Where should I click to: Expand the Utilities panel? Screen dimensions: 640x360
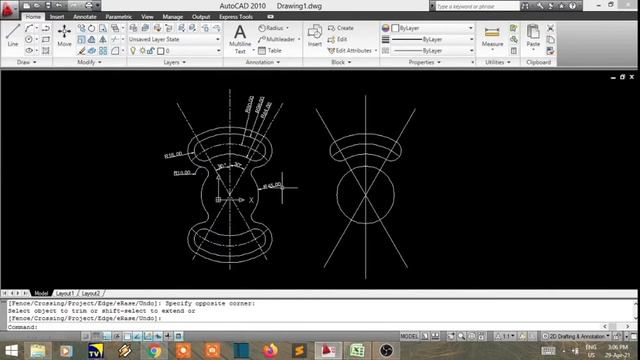coord(498,62)
